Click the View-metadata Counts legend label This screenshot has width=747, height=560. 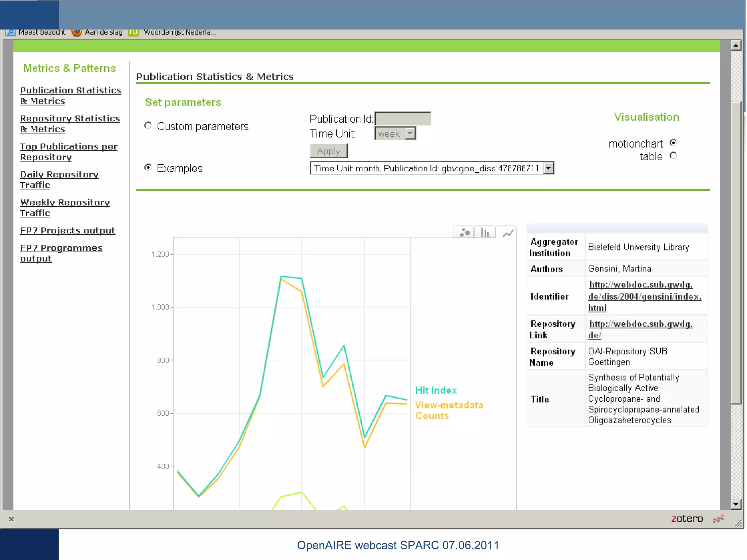[449, 410]
